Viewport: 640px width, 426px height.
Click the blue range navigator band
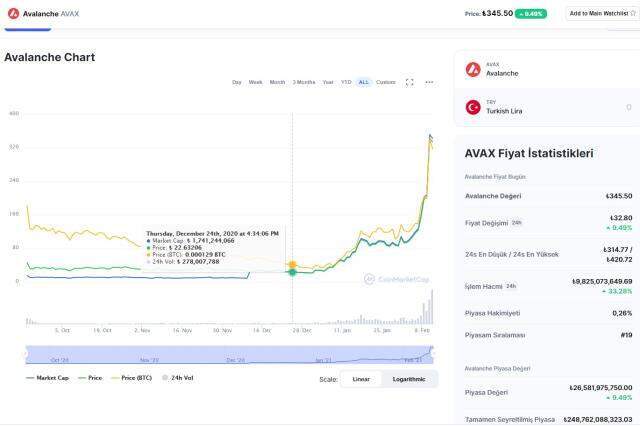coord(229,354)
